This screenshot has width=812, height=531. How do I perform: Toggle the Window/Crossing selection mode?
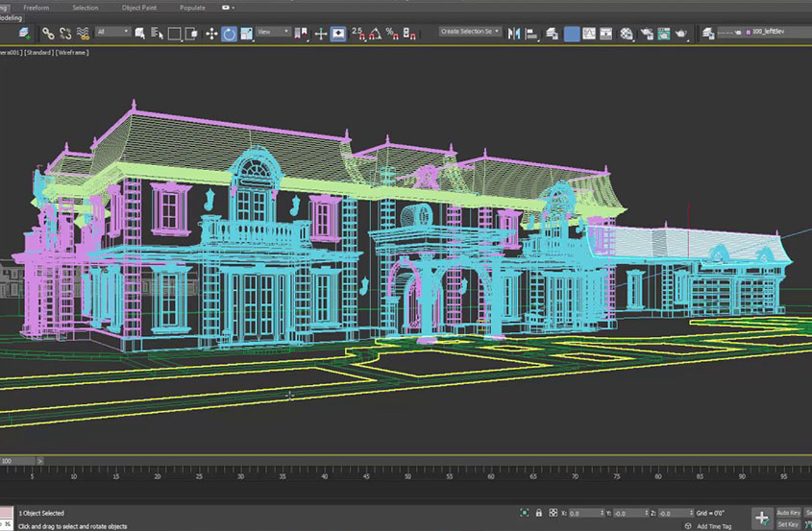click(191, 34)
